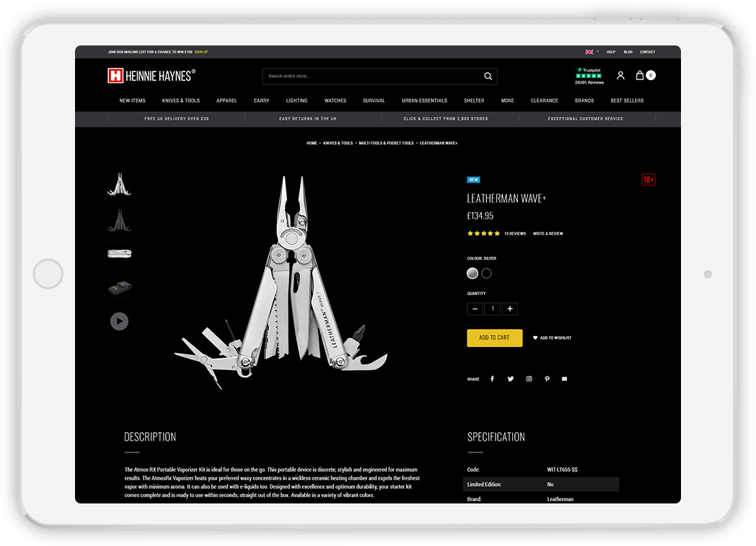756x546 pixels.
Task: Open the user account icon
Action: tap(620, 75)
